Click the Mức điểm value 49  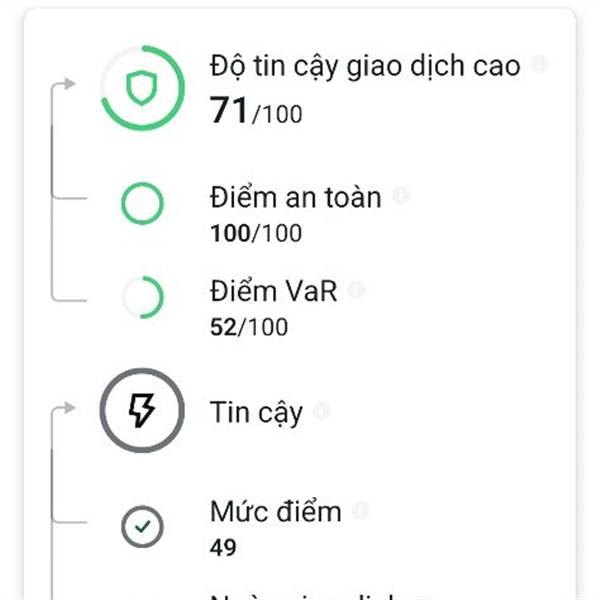(x=223, y=548)
